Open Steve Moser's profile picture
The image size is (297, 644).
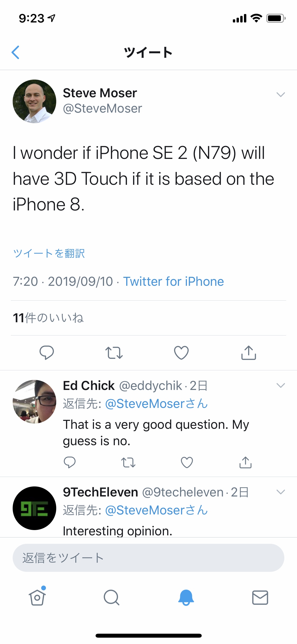click(x=34, y=101)
